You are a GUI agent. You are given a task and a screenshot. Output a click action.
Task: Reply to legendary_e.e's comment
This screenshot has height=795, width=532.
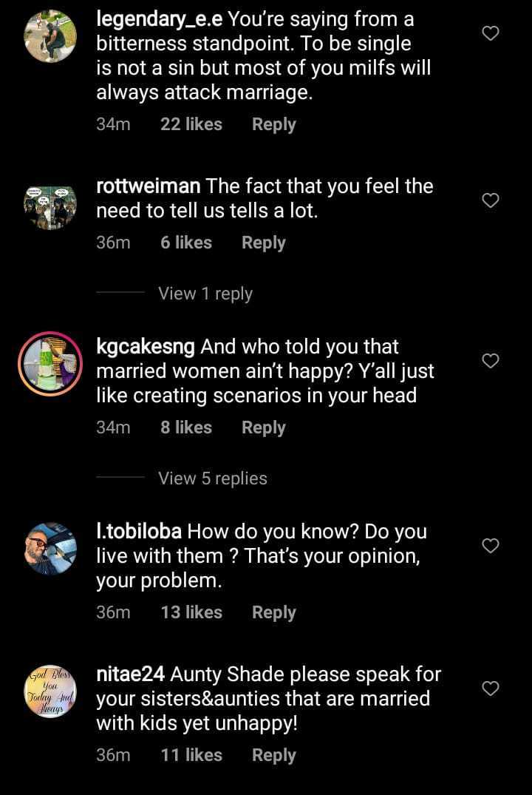pyautogui.click(x=273, y=125)
